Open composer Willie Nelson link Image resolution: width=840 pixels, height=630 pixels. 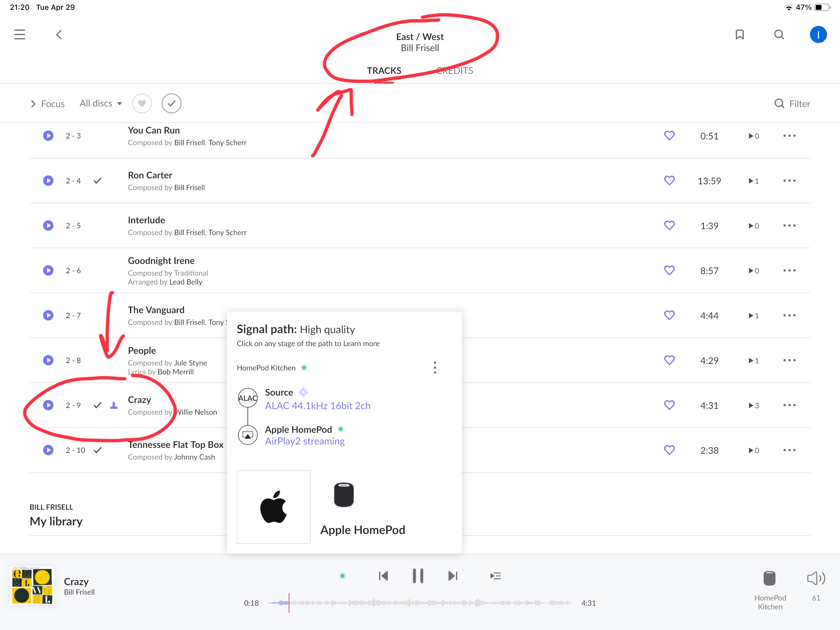[196, 412]
